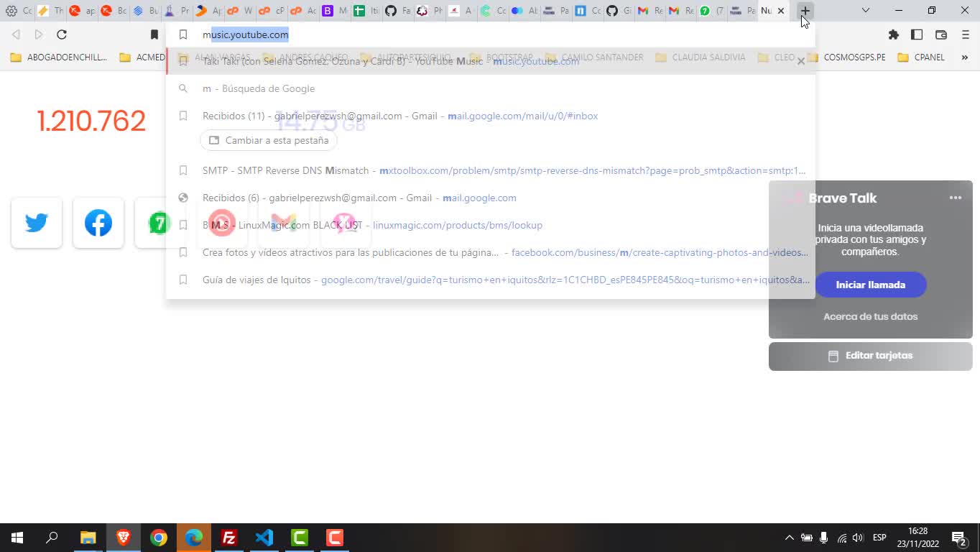This screenshot has height=552, width=980.
Task: Open Brave Talk card three-dots menu
Action: [x=956, y=198]
